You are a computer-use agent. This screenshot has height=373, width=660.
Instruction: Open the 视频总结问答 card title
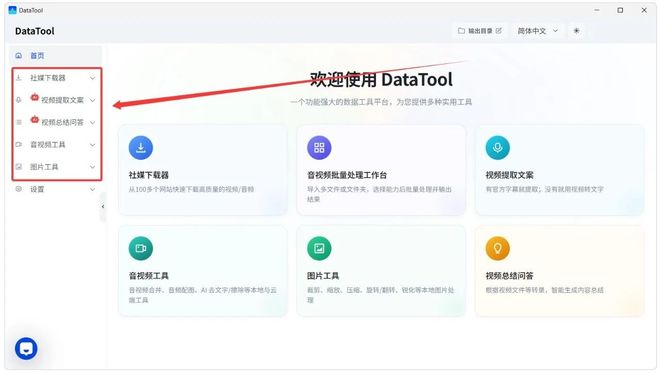(x=509, y=276)
